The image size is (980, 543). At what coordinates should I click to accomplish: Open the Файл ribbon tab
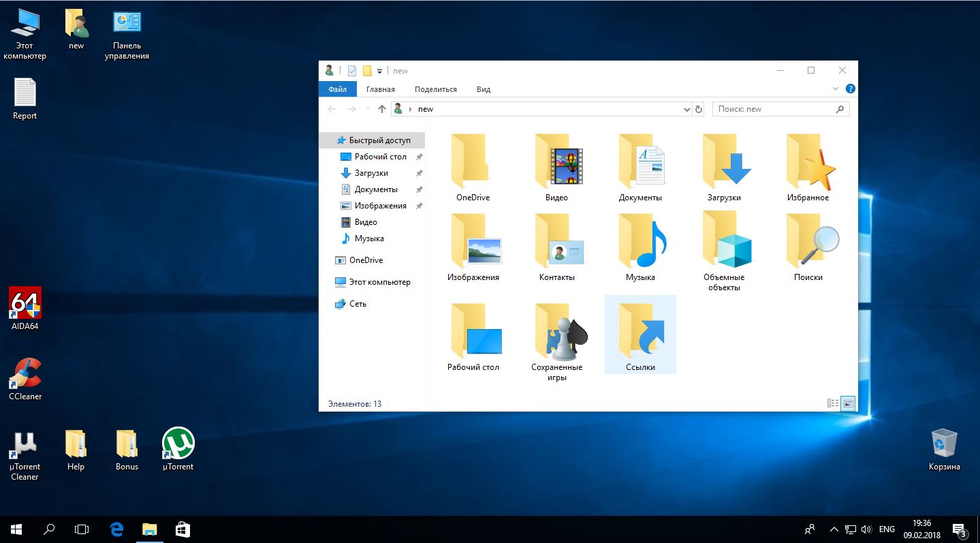click(337, 89)
